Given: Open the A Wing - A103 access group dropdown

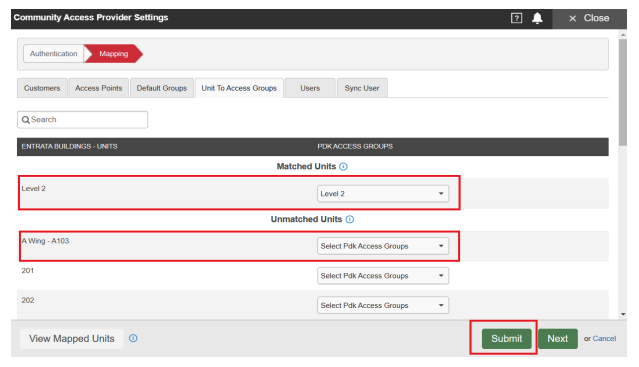Looking at the screenshot, I should (x=383, y=246).
